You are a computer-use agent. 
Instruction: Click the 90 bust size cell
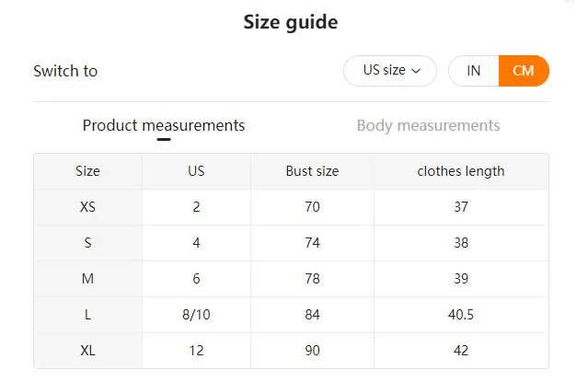pyautogui.click(x=312, y=351)
